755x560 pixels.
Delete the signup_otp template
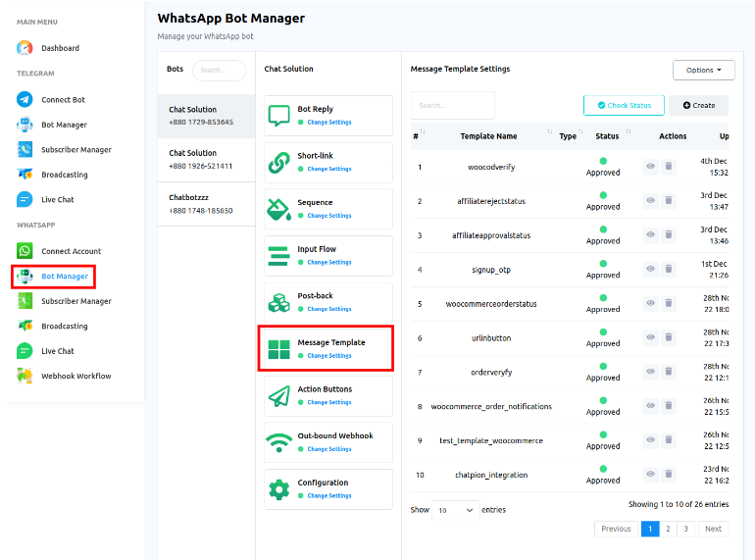click(x=669, y=269)
